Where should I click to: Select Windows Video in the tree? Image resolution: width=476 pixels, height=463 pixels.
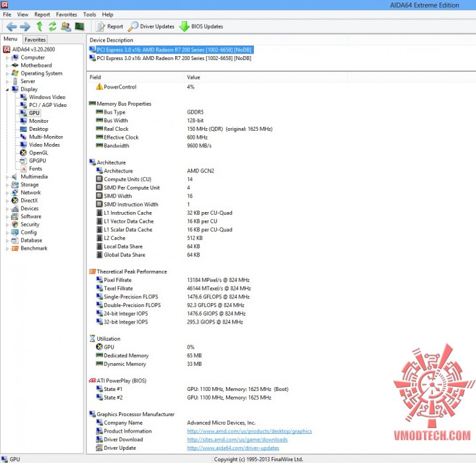43,97
